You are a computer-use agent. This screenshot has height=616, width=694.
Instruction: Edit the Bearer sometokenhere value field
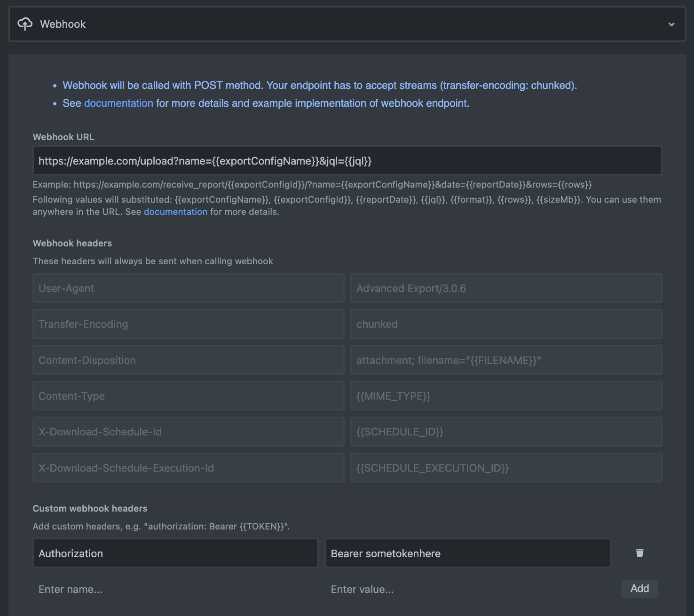click(468, 553)
